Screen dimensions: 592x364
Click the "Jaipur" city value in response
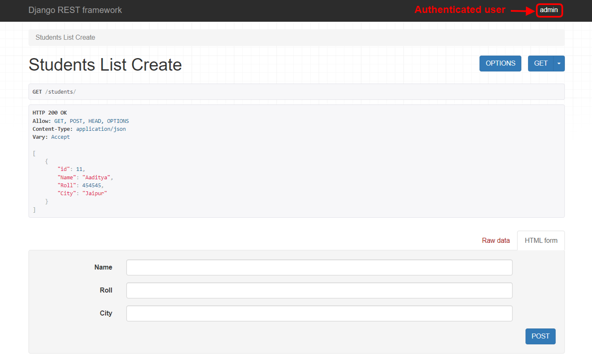pyautogui.click(x=95, y=193)
